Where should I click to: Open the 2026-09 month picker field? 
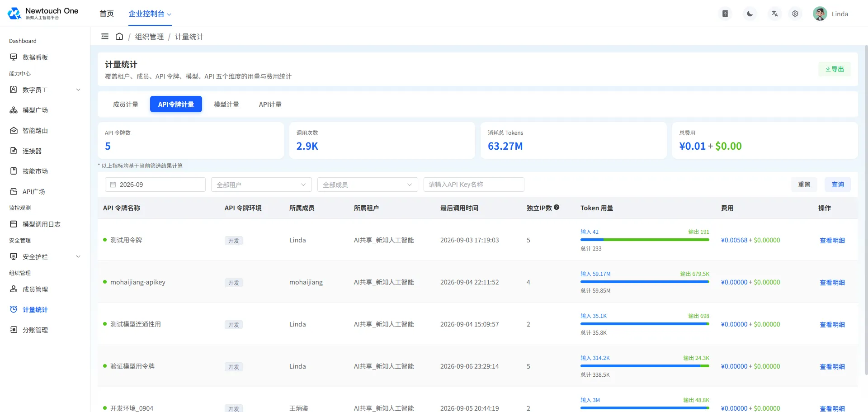155,185
